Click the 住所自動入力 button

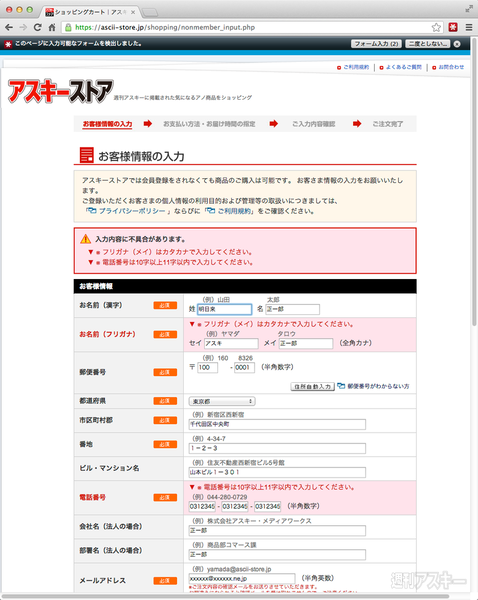click(313, 386)
